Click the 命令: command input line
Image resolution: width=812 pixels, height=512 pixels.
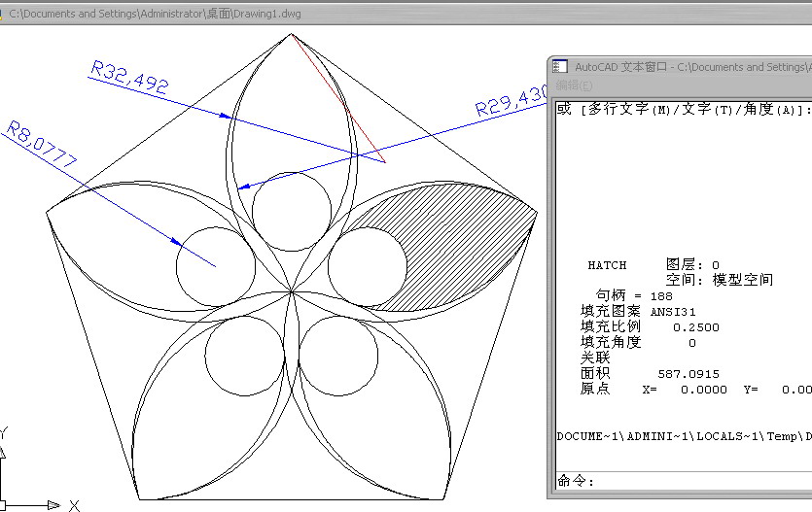pos(684,481)
